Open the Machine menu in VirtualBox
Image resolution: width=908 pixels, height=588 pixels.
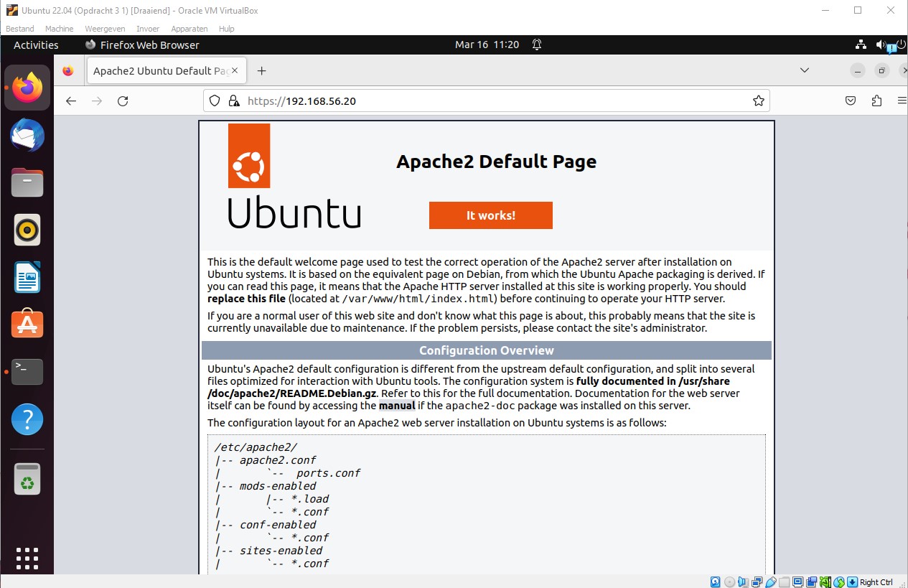point(59,29)
